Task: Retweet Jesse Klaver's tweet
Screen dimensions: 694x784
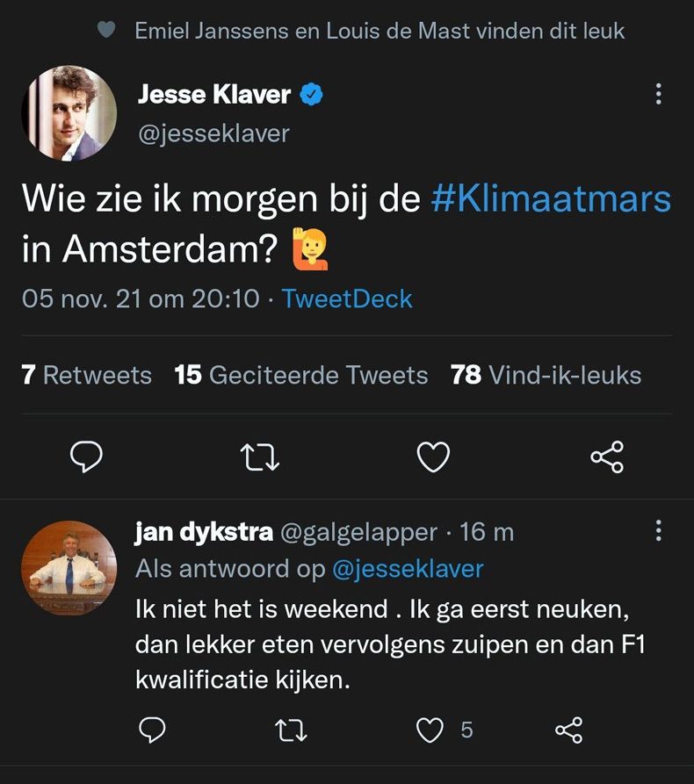Action: [x=259, y=456]
